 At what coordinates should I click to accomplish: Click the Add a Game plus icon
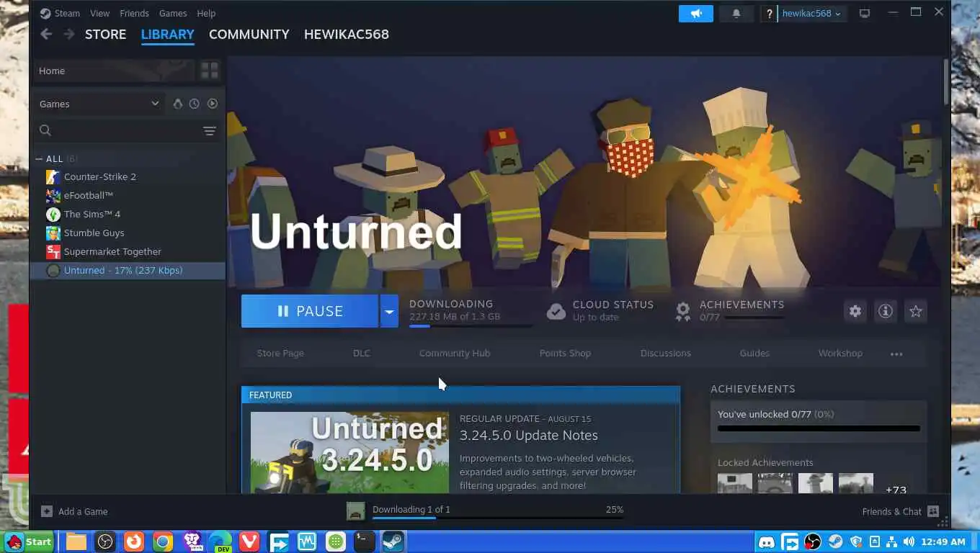(47, 511)
